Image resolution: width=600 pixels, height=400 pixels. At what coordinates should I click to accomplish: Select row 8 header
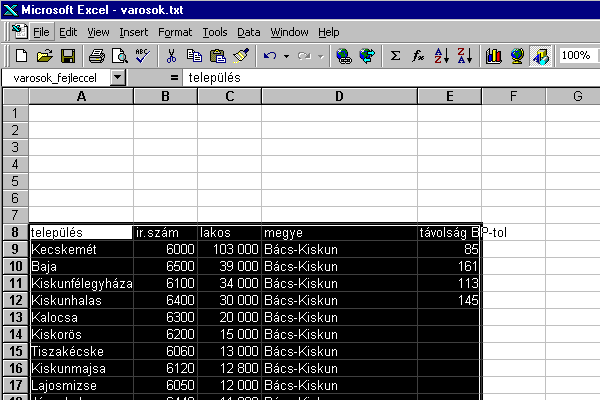16,232
